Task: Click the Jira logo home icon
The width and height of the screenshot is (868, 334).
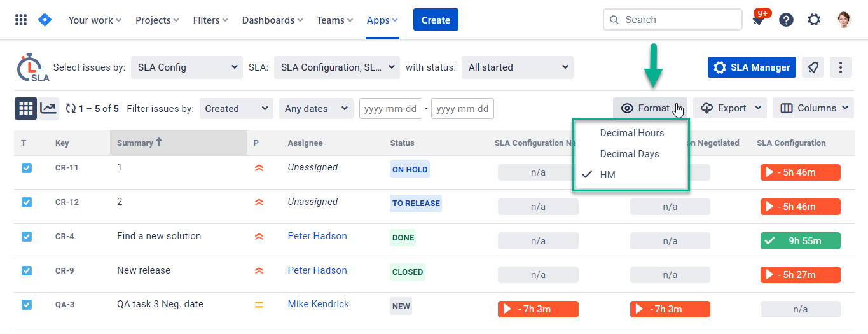Action: (x=45, y=20)
